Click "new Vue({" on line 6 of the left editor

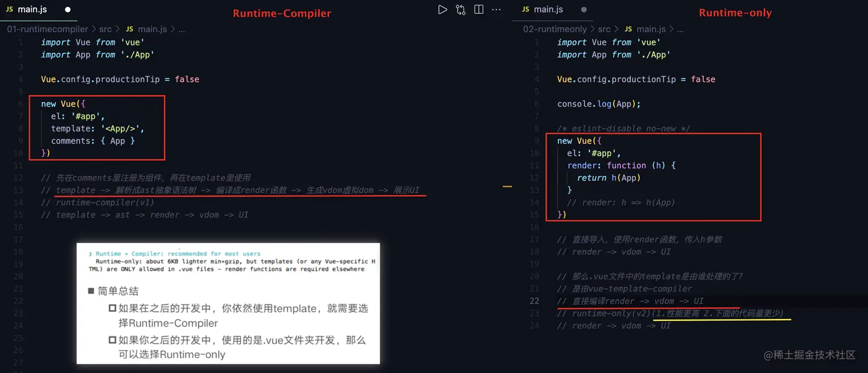63,104
